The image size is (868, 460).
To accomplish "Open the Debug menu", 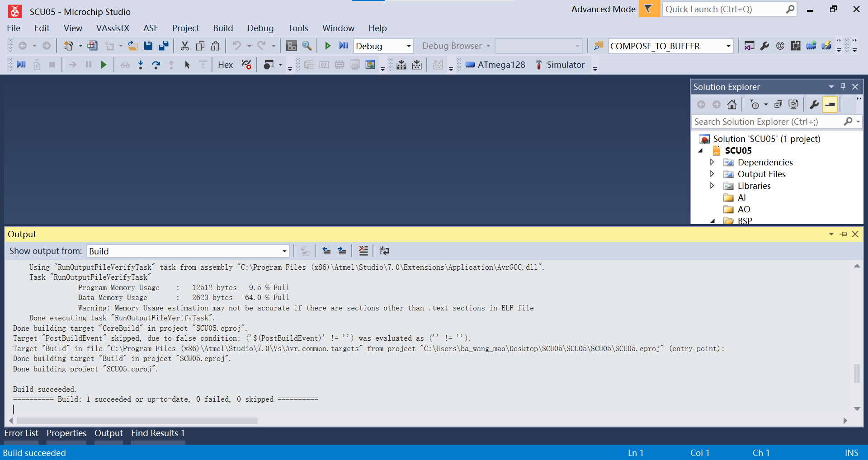I will point(260,28).
